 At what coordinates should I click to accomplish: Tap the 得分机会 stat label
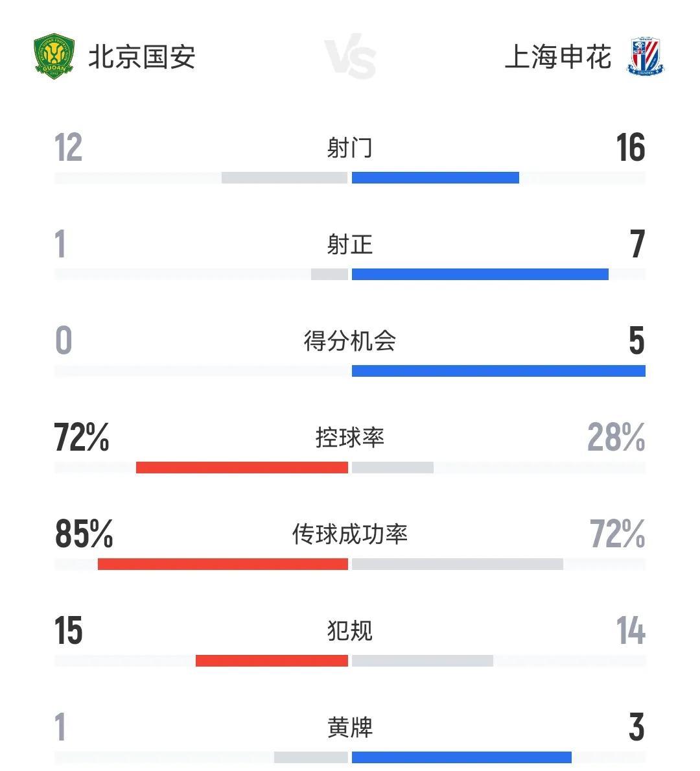pos(350,340)
